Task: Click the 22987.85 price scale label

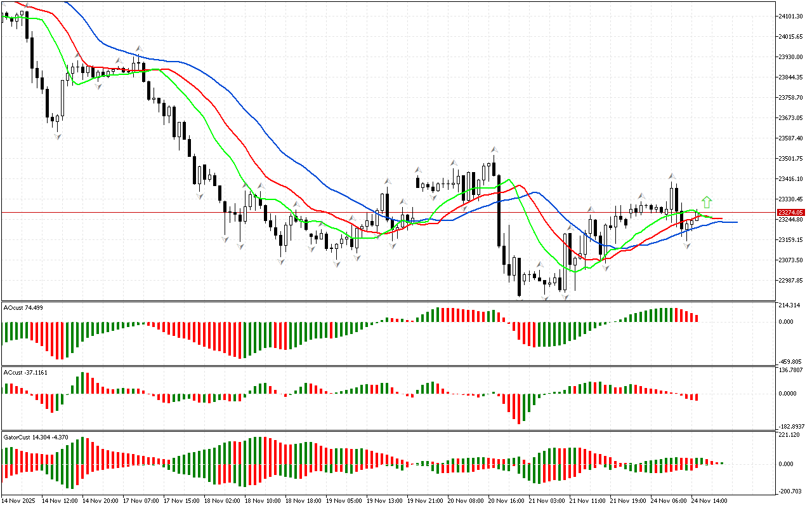Action: pyautogui.click(x=790, y=280)
